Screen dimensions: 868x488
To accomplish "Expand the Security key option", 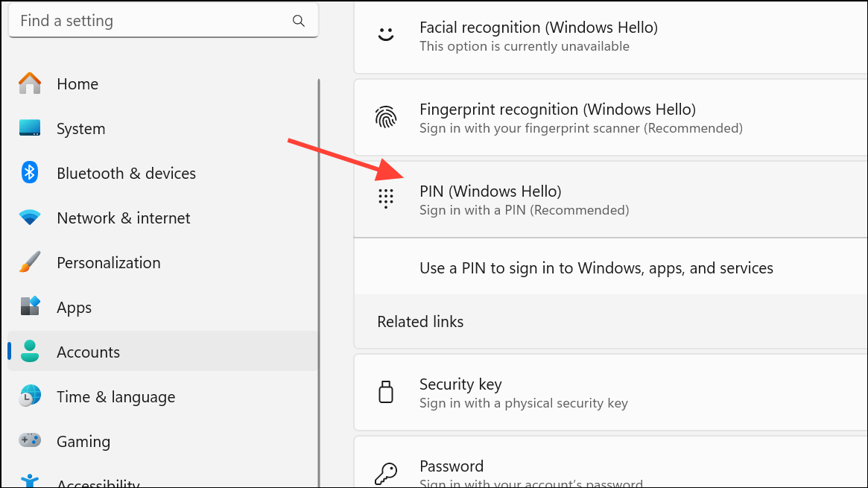I will pyautogui.click(x=611, y=393).
